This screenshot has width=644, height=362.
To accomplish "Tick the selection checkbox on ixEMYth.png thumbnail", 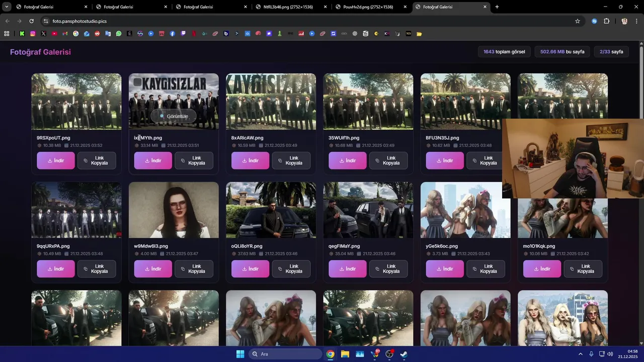I will tap(137, 82).
